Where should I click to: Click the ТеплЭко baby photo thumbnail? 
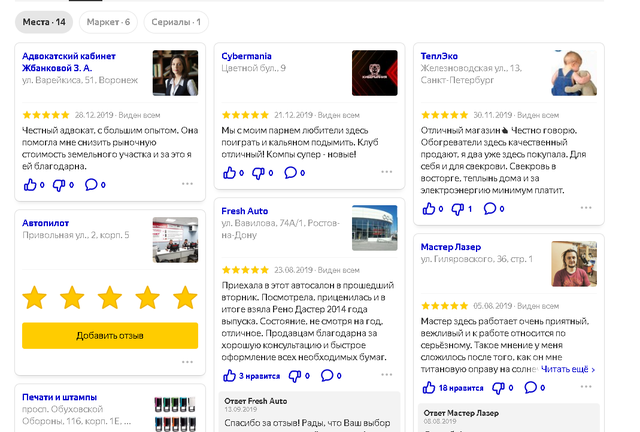coord(574,73)
